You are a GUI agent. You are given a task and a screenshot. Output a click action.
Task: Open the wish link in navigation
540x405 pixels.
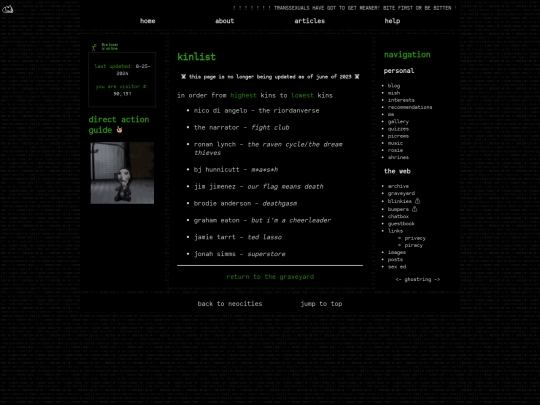click(394, 93)
